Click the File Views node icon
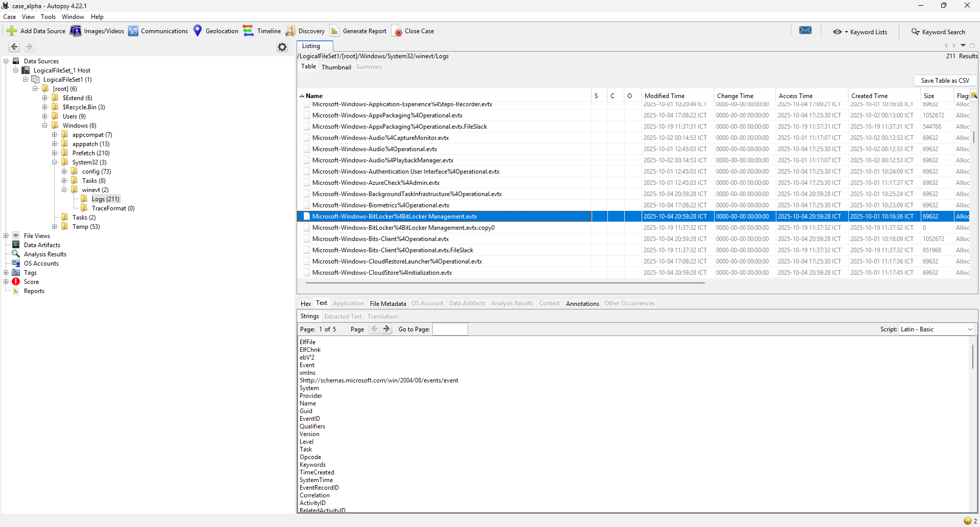 click(x=16, y=236)
